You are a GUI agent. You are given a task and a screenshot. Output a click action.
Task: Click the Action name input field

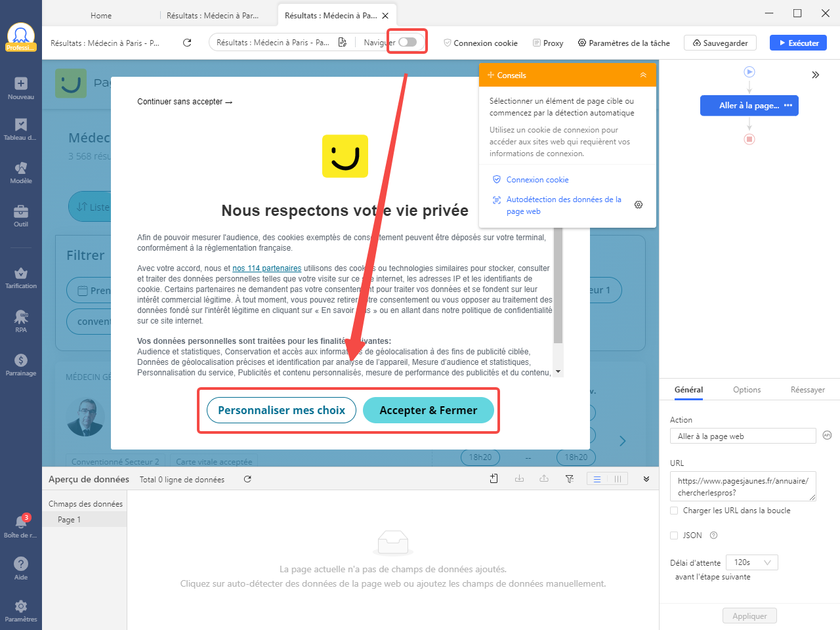[743, 436]
